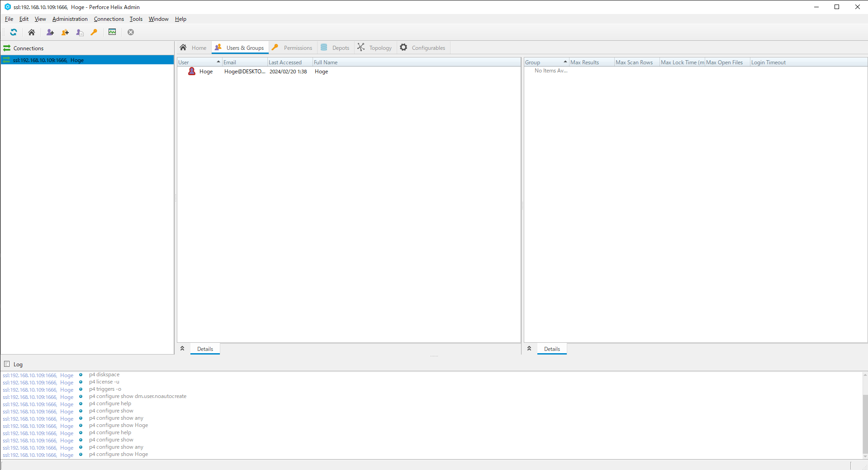Expand the groups pane details chevron
This screenshot has height=470, width=868.
pyautogui.click(x=529, y=349)
